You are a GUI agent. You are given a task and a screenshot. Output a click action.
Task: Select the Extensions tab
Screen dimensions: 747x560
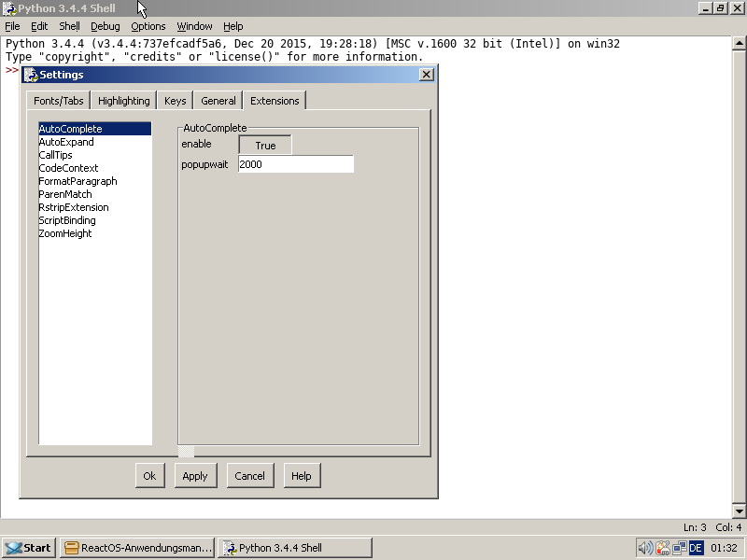click(275, 101)
